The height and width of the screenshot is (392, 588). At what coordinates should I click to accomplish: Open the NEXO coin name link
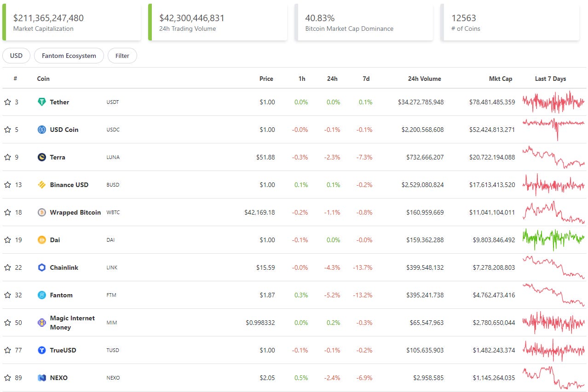[59, 378]
